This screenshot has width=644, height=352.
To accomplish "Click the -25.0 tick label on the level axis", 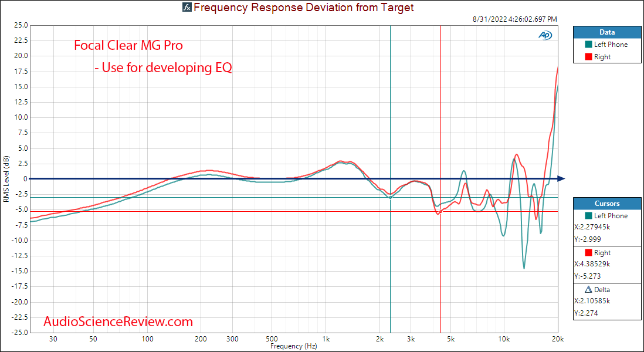I will coord(20,333).
